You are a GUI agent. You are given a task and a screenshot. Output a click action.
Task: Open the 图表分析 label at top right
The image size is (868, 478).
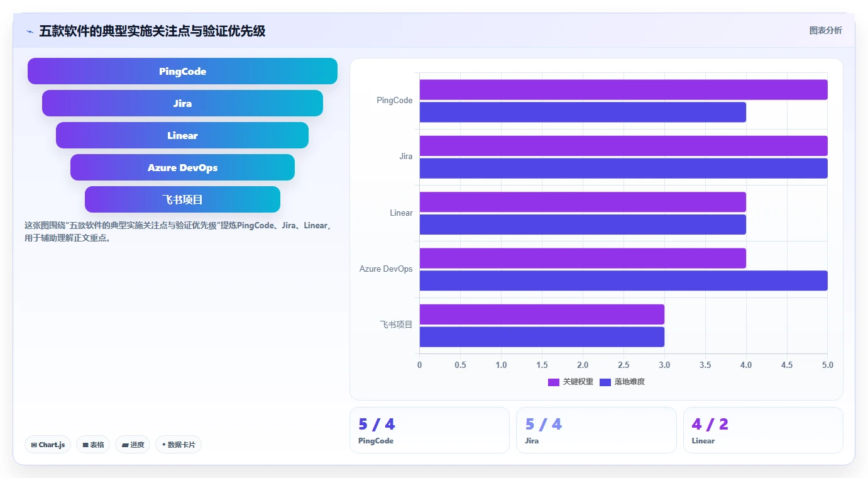click(x=825, y=30)
